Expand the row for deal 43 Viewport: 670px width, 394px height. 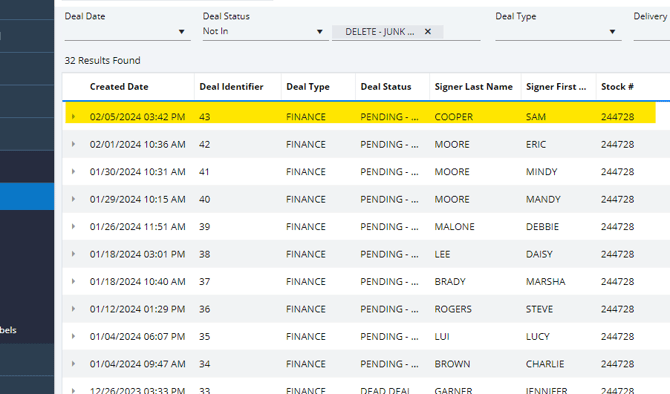[73, 117]
